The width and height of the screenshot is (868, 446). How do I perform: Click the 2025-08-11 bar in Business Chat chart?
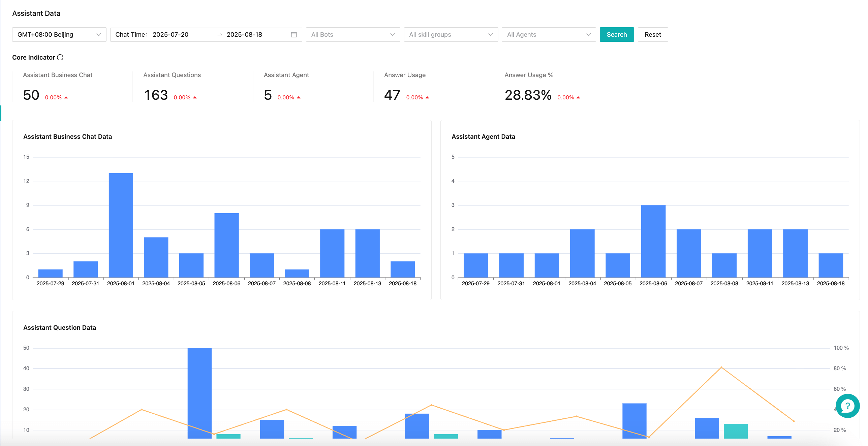click(x=332, y=253)
